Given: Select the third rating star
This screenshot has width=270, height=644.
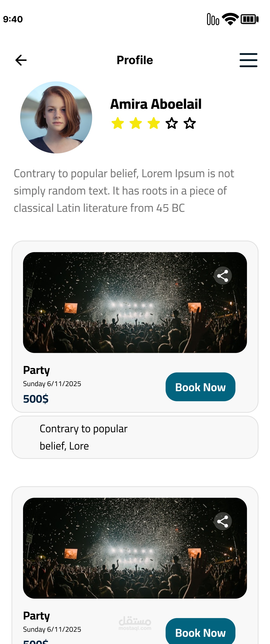Looking at the screenshot, I should [154, 123].
